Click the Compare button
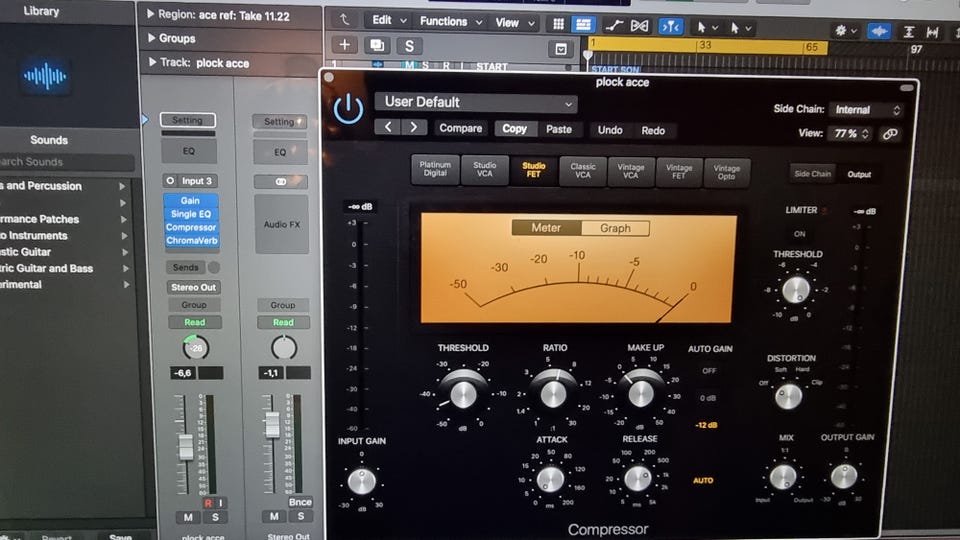 coord(460,129)
